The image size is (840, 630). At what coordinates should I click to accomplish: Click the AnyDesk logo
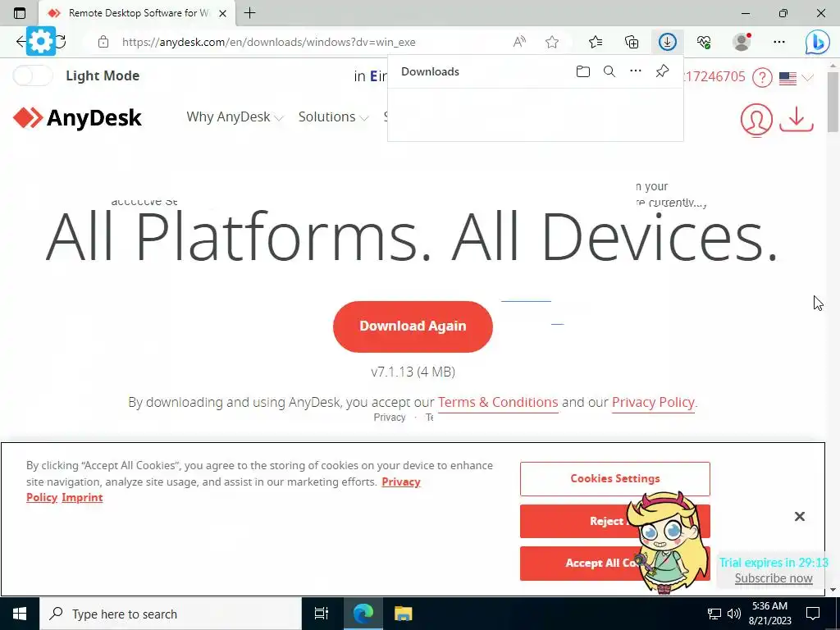click(x=77, y=118)
